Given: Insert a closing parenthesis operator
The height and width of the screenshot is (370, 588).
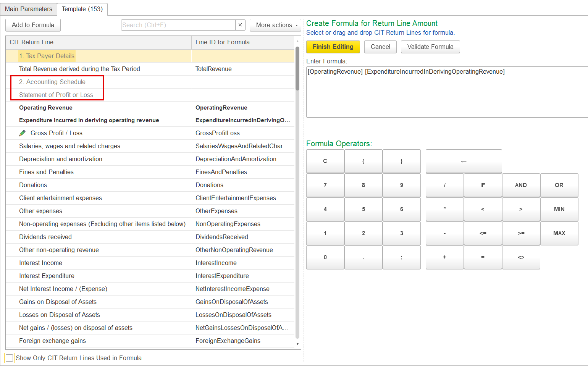Looking at the screenshot, I should pyautogui.click(x=402, y=161).
